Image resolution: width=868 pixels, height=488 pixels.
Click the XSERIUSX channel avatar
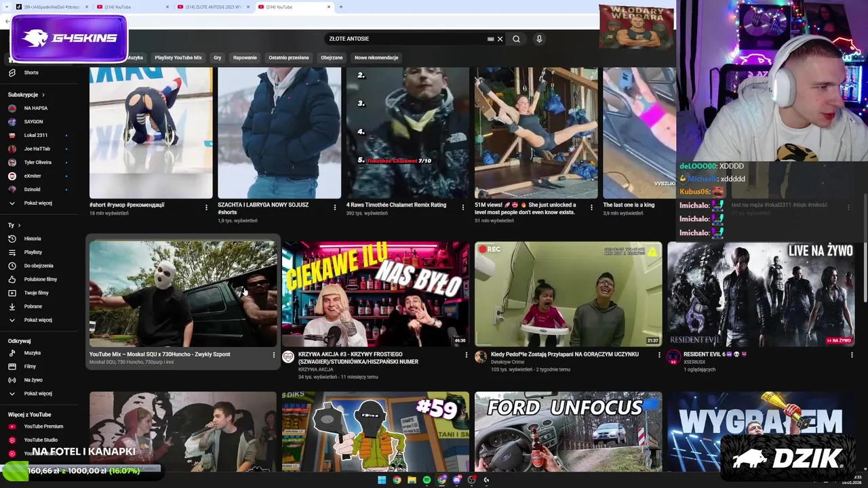pos(673,357)
